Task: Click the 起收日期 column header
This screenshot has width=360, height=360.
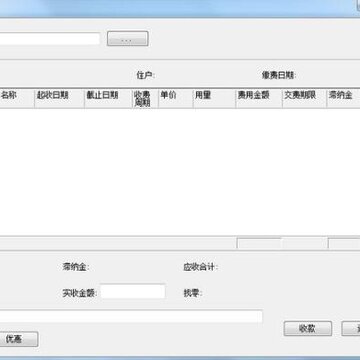Action: (x=59, y=99)
